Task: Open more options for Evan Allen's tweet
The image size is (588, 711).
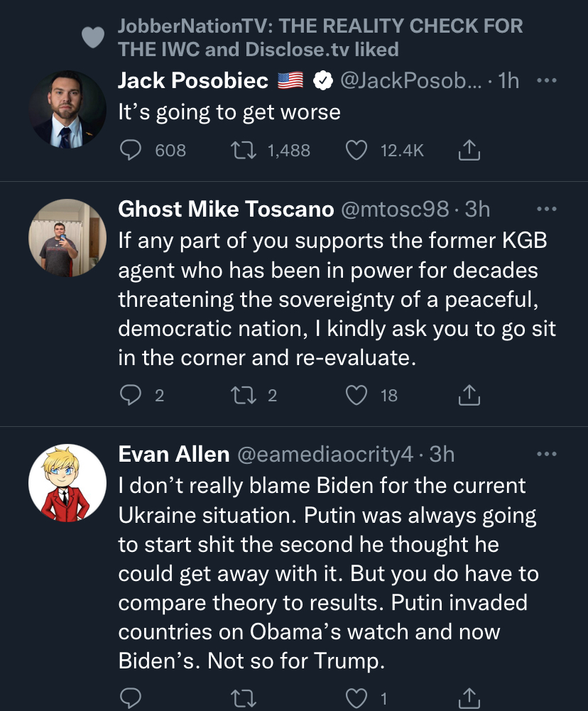Action: click(546, 454)
